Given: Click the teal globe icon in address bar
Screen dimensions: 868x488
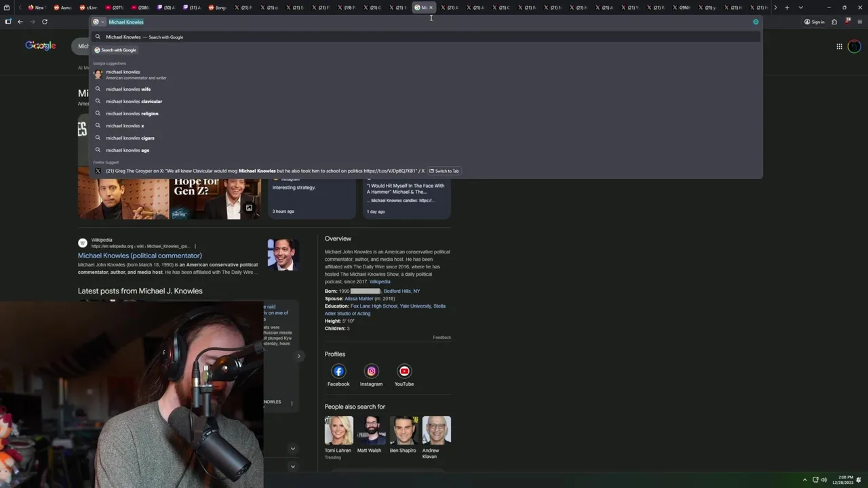Looking at the screenshot, I should tap(755, 22).
